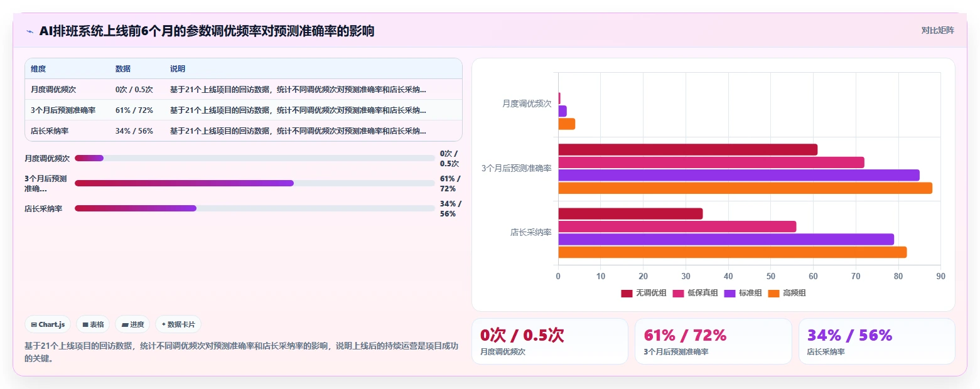
Task: Click the 34% / 56% table cell
Action: point(134,131)
